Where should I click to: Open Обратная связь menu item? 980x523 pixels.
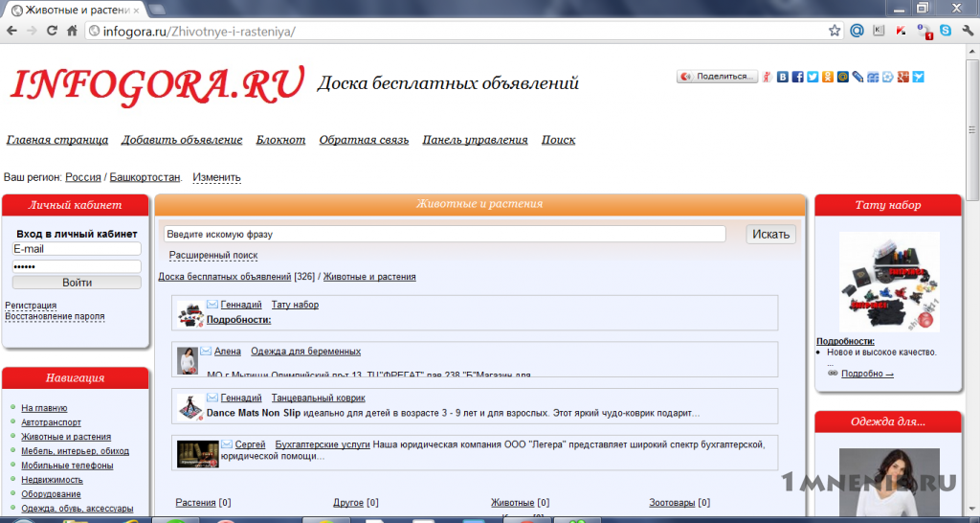[x=364, y=140]
